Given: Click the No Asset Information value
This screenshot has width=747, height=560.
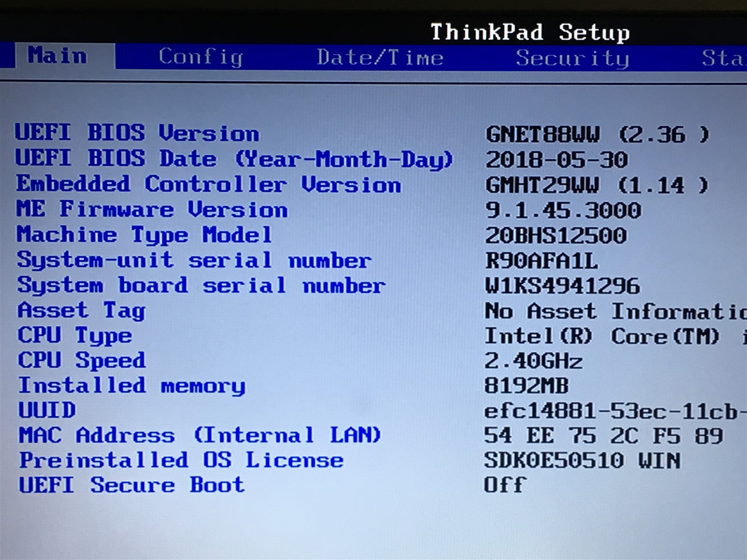Looking at the screenshot, I should (615, 311).
